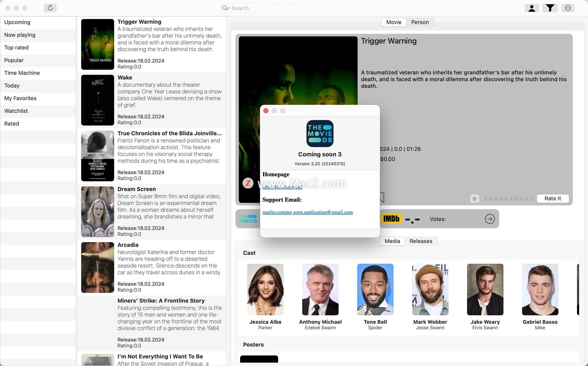Screen dimensions: 588x366
Task: Set rating using the star slider
Action: pyautogui.click(x=508, y=199)
